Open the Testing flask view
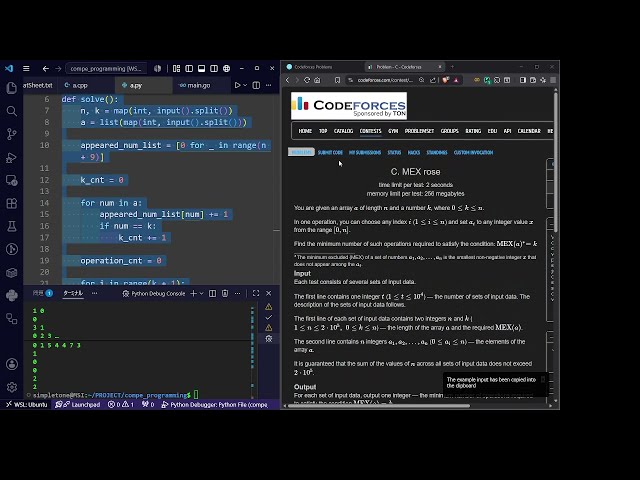 point(11,226)
